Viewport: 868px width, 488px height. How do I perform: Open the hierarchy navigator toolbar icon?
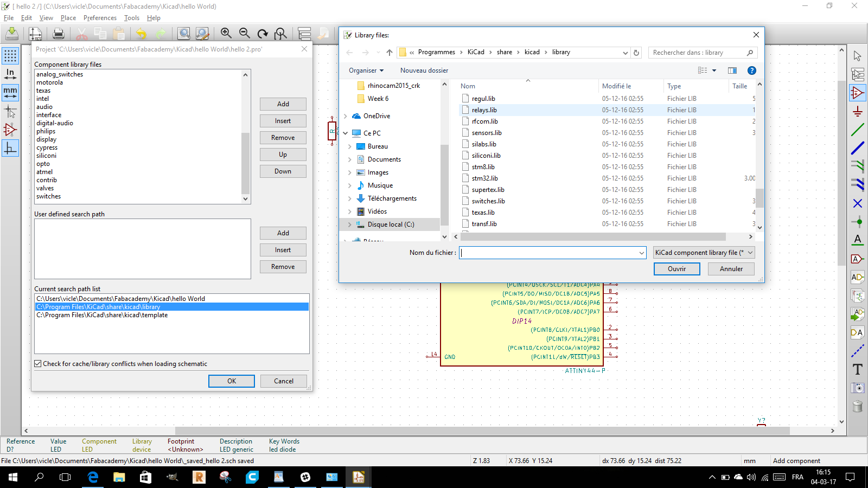click(304, 34)
